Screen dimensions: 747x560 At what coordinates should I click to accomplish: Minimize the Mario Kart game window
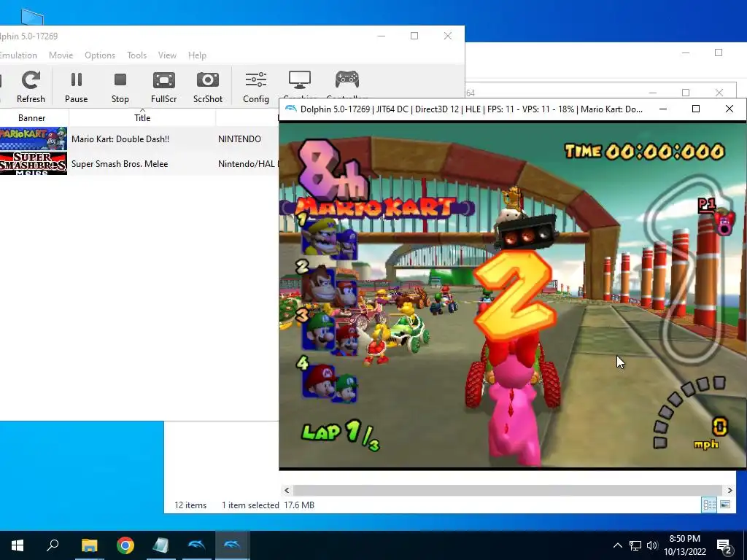(662, 109)
